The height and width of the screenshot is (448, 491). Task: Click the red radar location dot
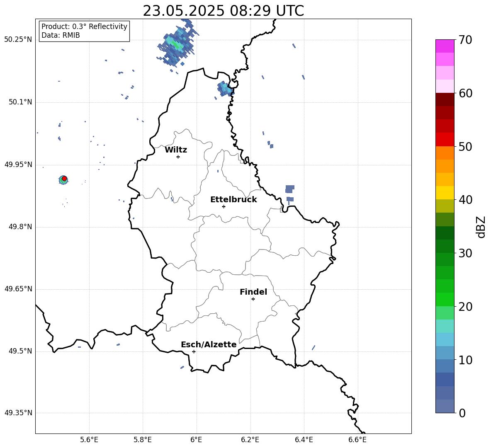[64, 179]
